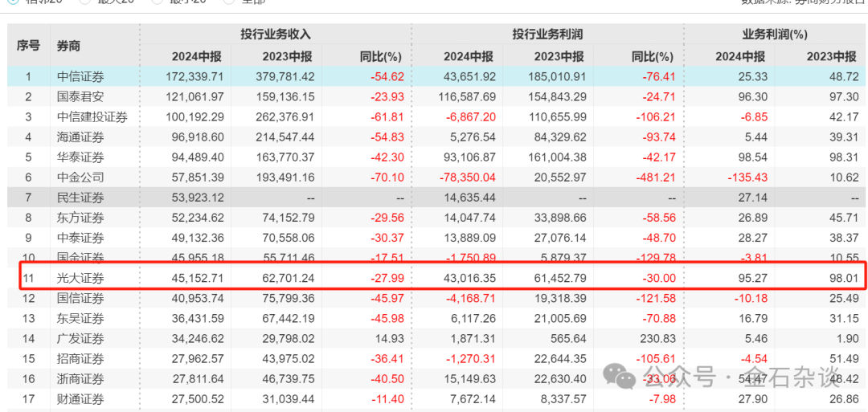Click the value 74,152.79
Viewport: 868px width, 412px height.
tap(287, 218)
